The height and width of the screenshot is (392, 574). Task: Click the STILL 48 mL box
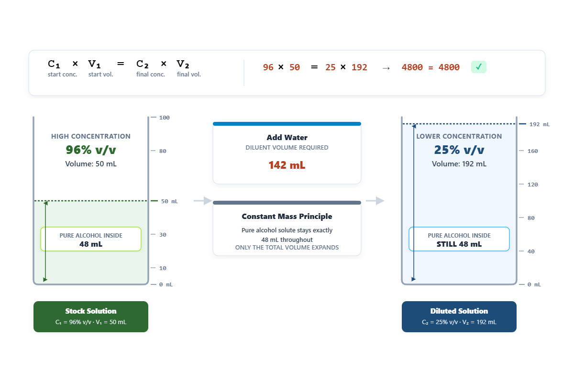tap(459, 239)
